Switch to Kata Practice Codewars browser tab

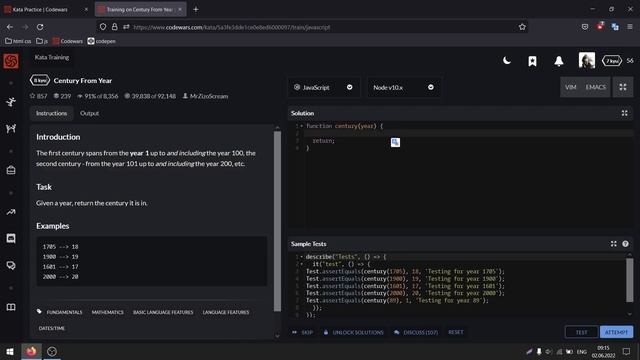pyautogui.click(x=46, y=9)
